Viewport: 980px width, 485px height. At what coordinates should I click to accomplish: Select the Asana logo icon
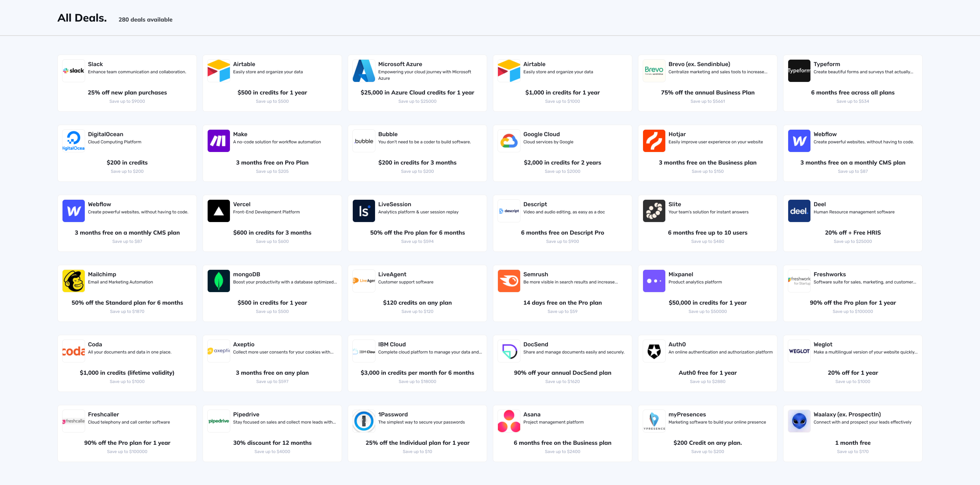(x=509, y=420)
